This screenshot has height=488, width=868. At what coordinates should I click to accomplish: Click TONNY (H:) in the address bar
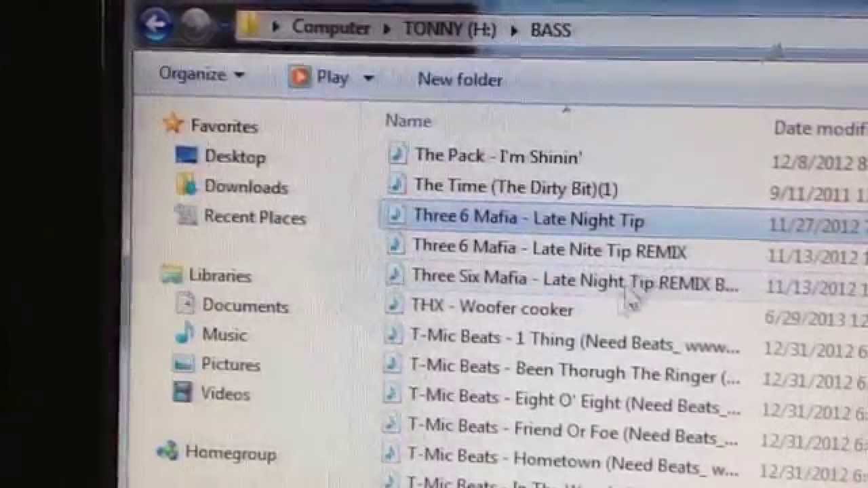coord(450,30)
